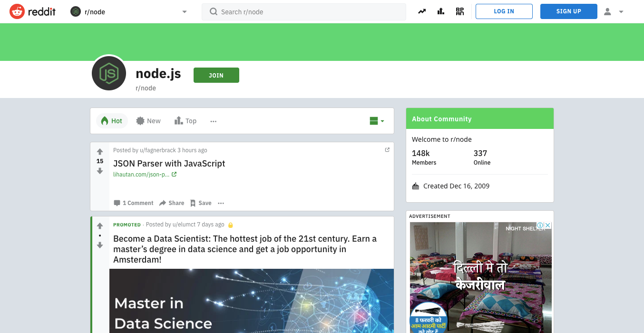Downvote the Data Scientist promoted post

point(99,245)
